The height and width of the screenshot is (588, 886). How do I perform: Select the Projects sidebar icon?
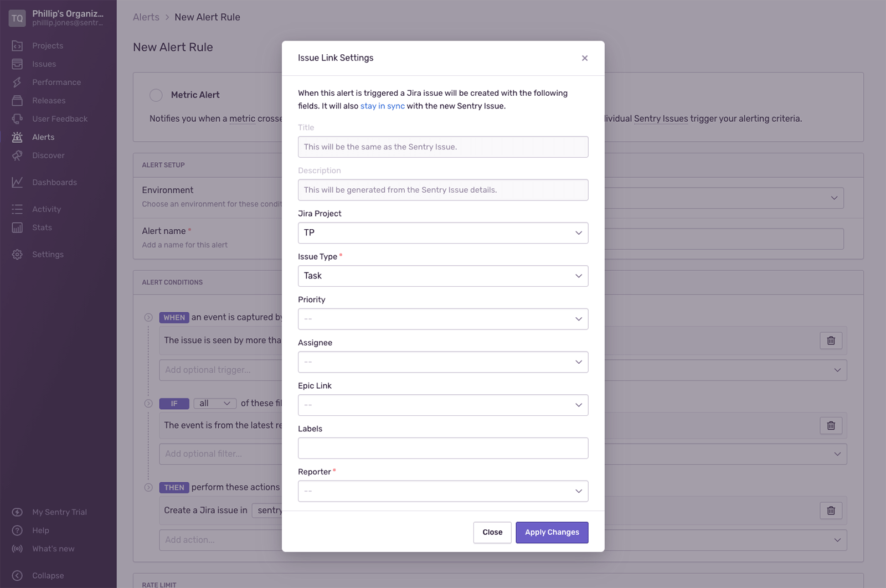17,45
